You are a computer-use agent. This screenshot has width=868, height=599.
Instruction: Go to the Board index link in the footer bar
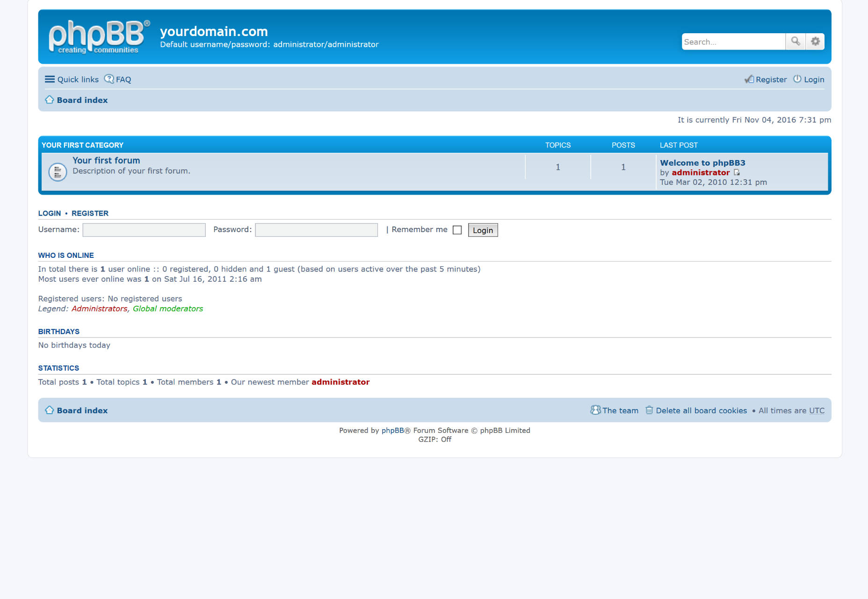(x=82, y=410)
